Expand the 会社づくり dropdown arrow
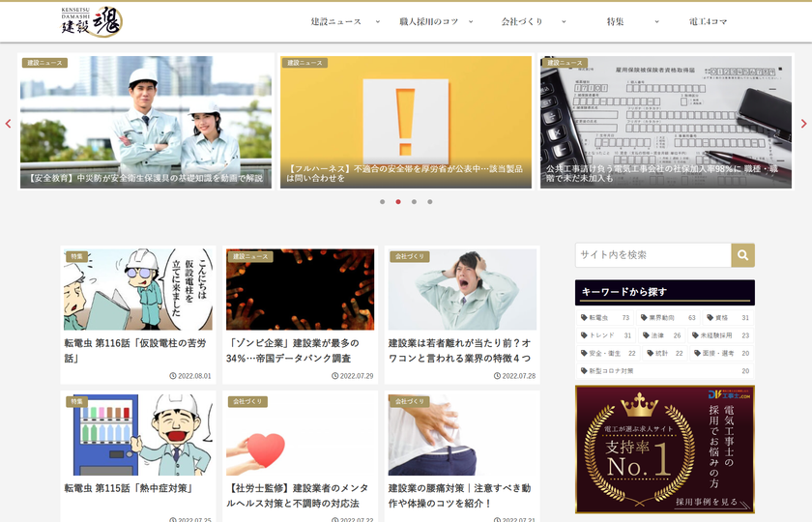Viewport: 812px width, 522px height. click(564, 21)
